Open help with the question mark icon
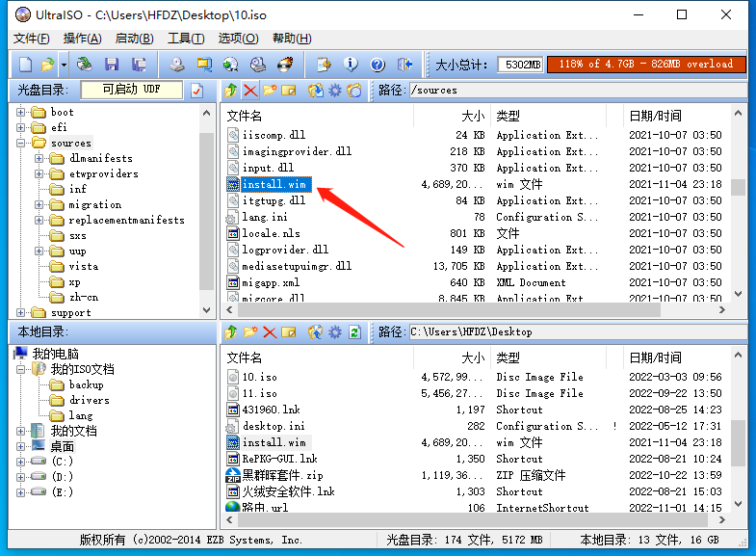 (378, 65)
